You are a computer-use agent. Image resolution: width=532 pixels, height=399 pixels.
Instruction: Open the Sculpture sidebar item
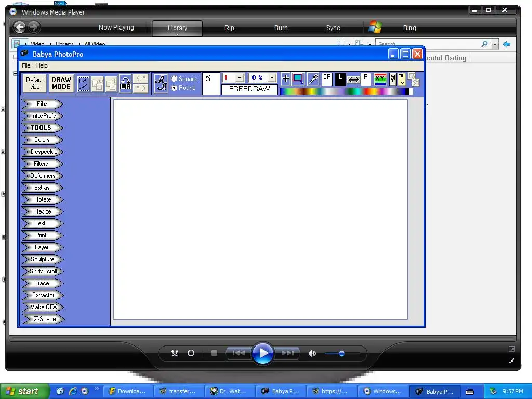[42, 259]
